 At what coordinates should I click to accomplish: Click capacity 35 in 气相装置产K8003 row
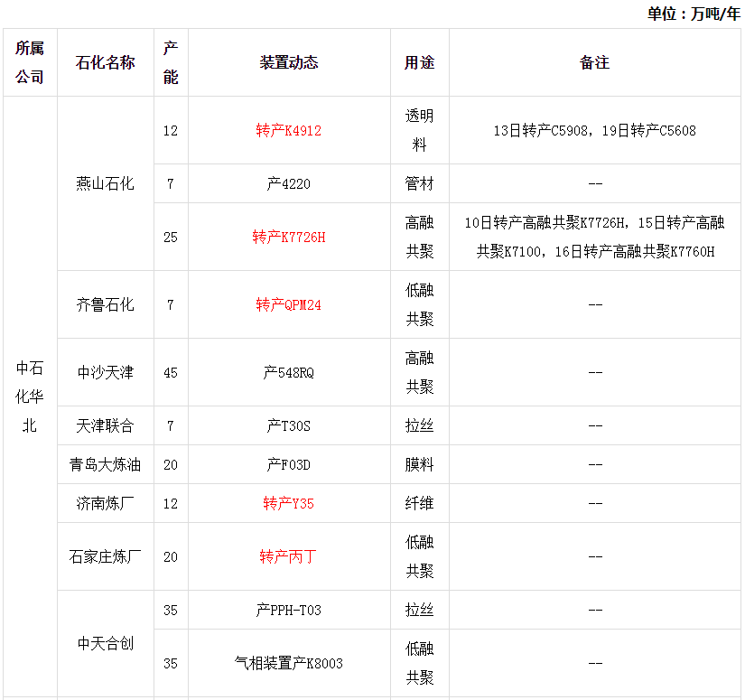tap(171, 663)
